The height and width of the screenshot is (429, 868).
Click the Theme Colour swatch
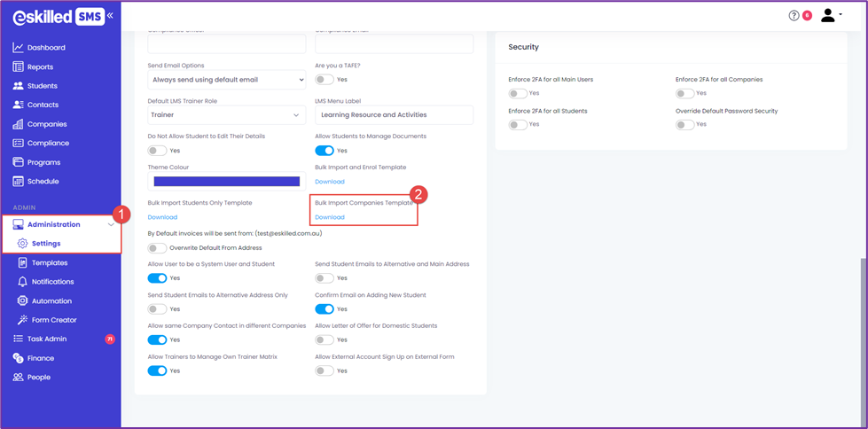(x=227, y=182)
